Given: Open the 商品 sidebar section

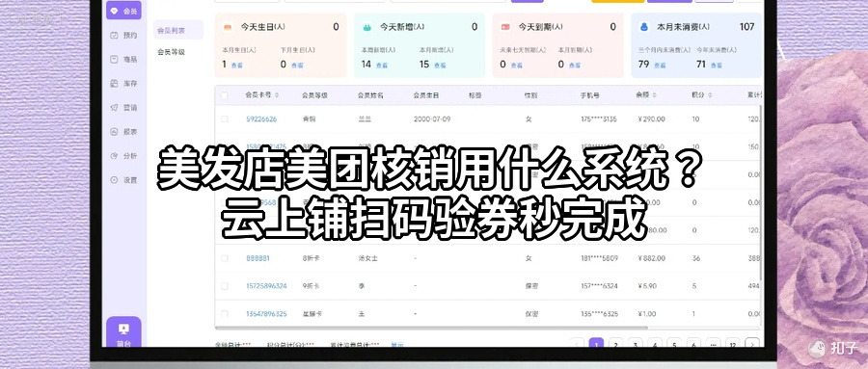Looking at the screenshot, I should [123, 59].
